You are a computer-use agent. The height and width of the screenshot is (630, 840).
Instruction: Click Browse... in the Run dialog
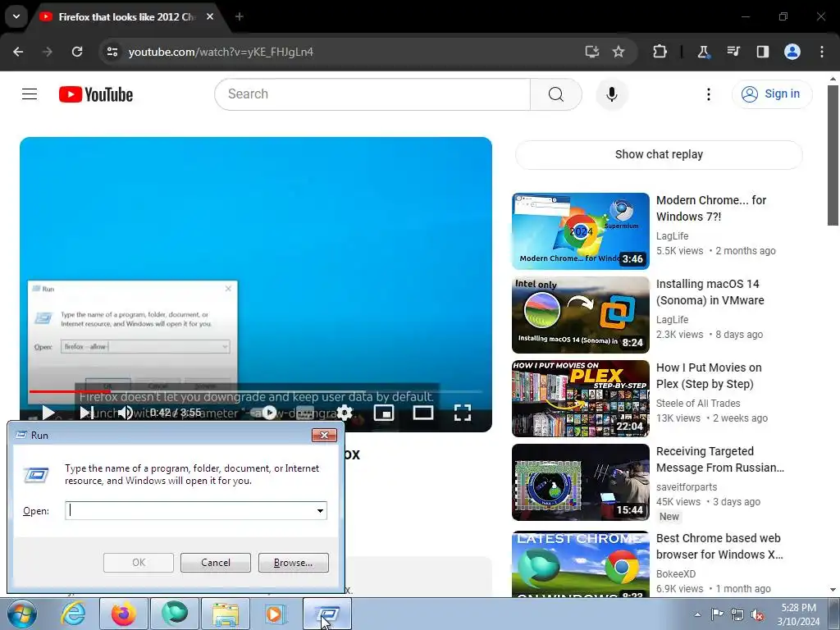click(293, 563)
